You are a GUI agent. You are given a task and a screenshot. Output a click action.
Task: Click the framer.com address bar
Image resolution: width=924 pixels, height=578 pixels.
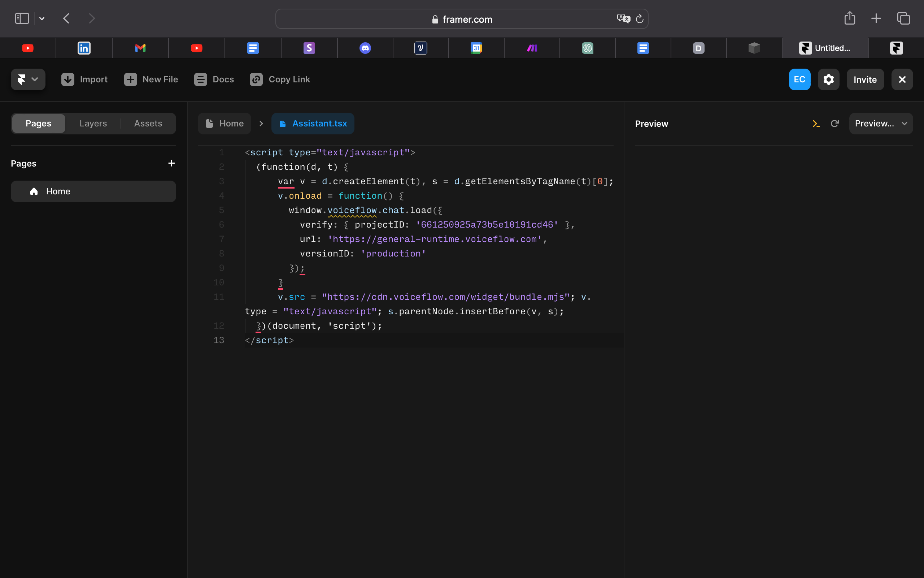(x=462, y=19)
